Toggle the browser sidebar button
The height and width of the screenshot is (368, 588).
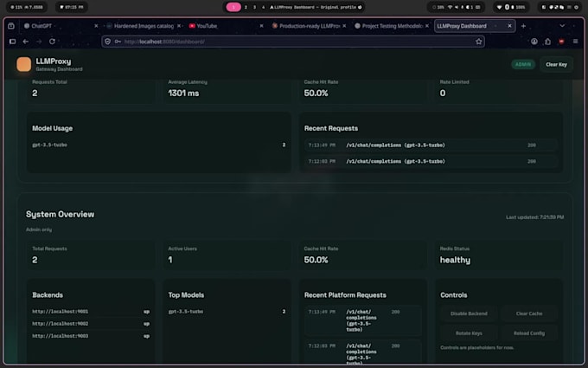[12, 42]
